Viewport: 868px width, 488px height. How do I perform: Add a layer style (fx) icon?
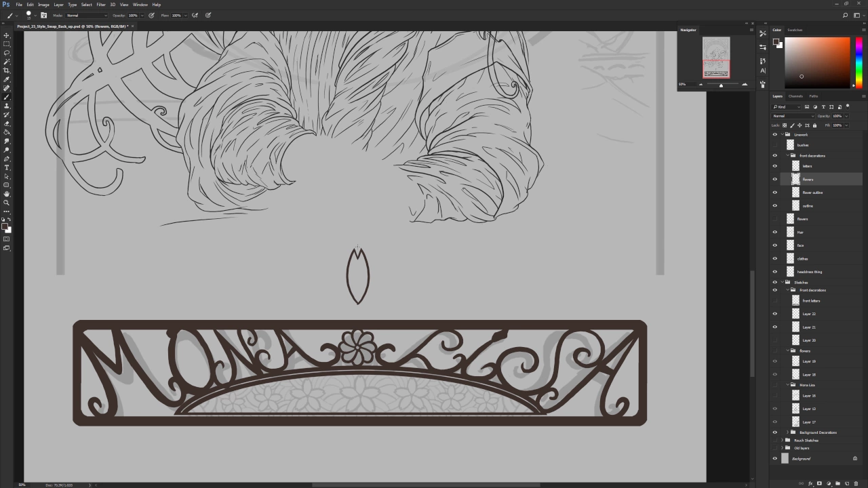click(810, 483)
